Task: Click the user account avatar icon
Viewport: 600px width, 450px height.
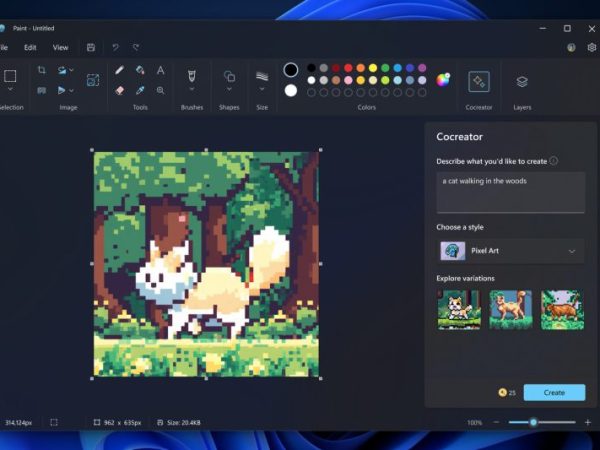Action: 571,47
